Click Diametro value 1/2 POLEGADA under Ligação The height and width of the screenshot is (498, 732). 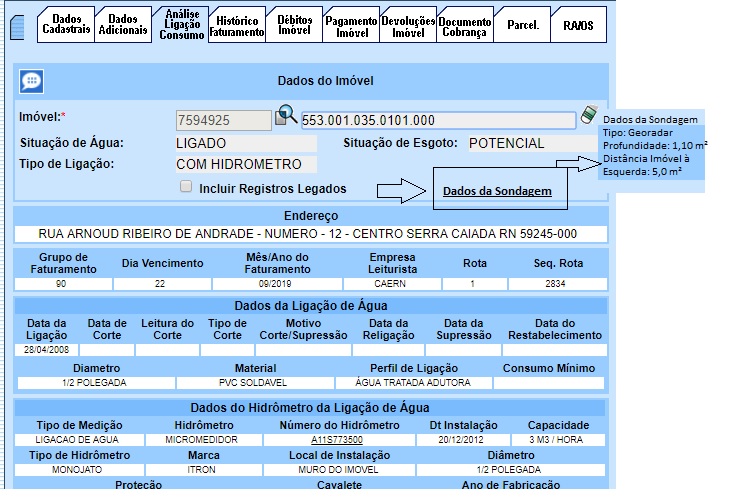(x=96, y=383)
